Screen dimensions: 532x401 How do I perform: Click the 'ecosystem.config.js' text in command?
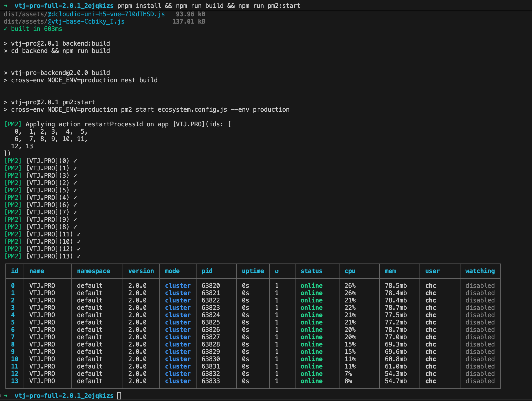tap(192, 110)
